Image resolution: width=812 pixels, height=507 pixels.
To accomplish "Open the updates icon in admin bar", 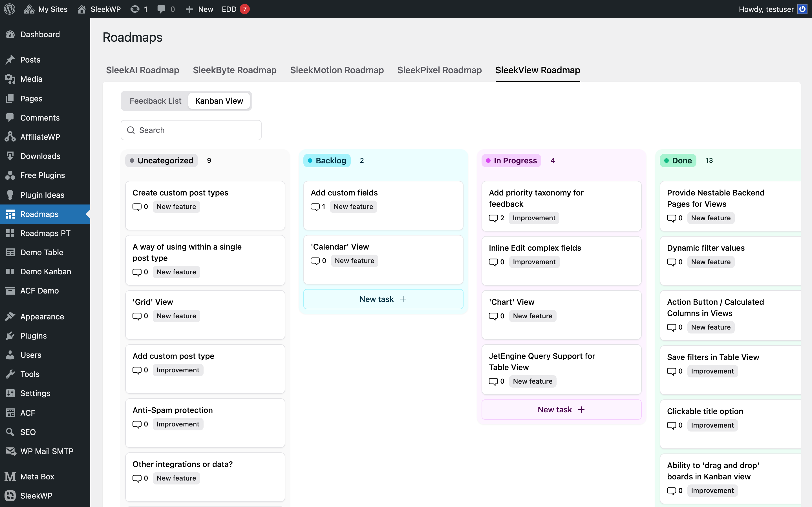I will coord(135,9).
